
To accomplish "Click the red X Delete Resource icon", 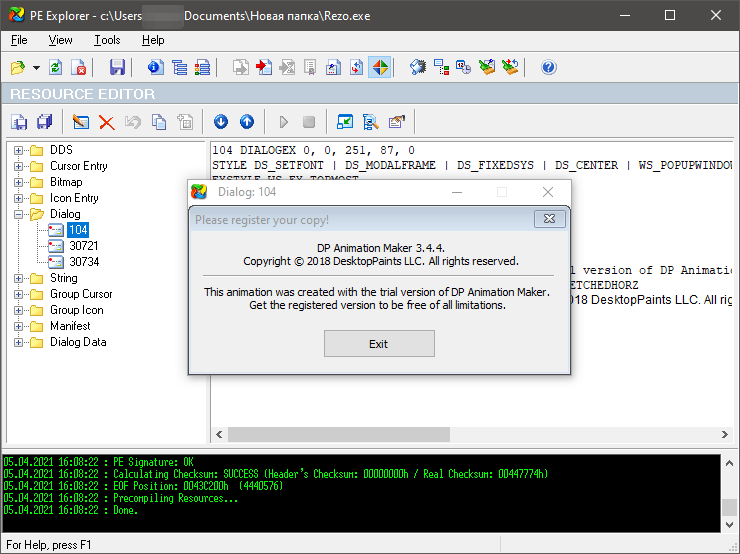I will (x=107, y=122).
